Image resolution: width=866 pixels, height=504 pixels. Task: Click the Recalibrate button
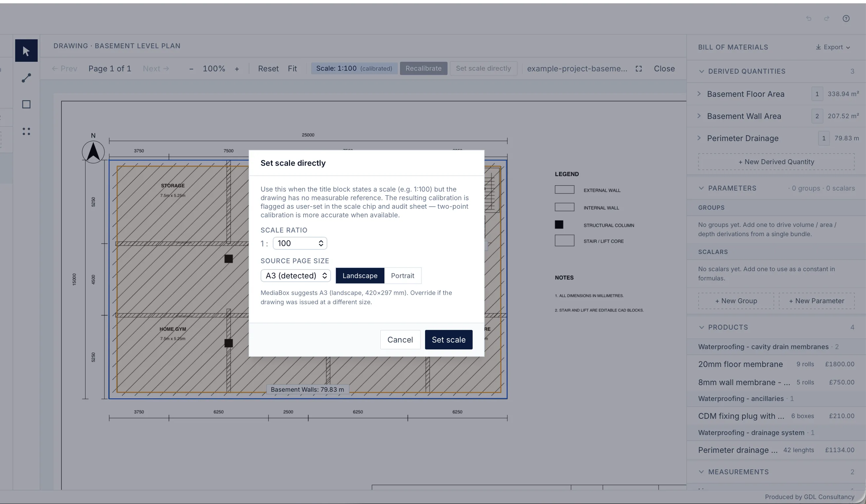(423, 68)
